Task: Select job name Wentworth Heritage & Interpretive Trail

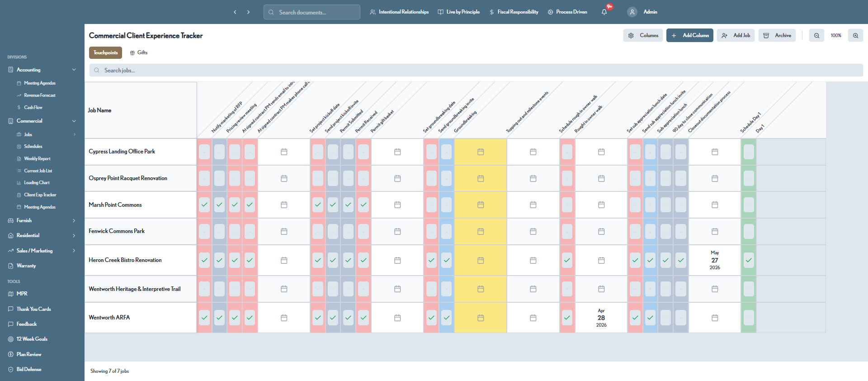Action: [135, 289]
